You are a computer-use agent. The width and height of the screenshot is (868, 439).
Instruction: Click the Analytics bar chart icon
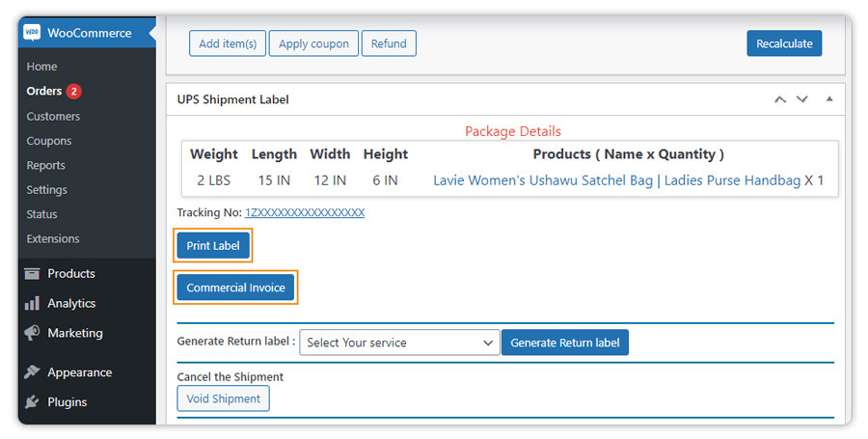[32, 303]
